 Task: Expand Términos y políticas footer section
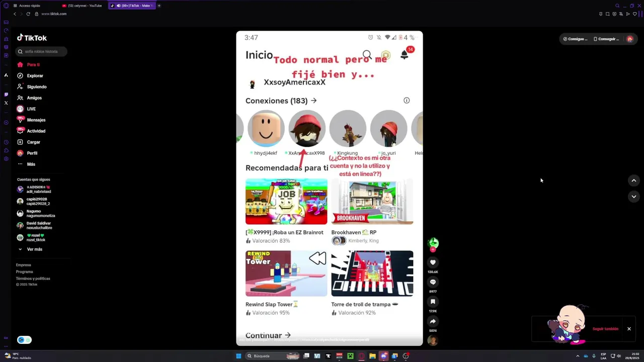coord(33,279)
